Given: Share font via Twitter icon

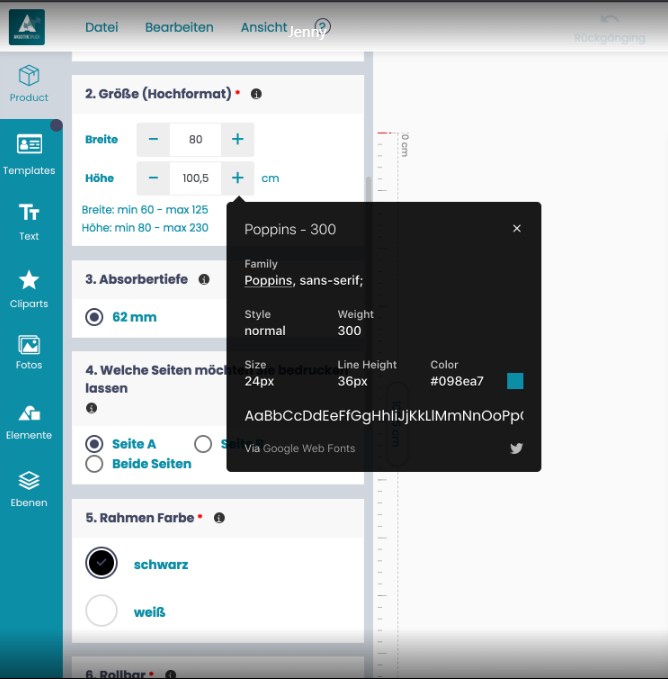Looking at the screenshot, I should pyautogui.click(x=516, y=448).
